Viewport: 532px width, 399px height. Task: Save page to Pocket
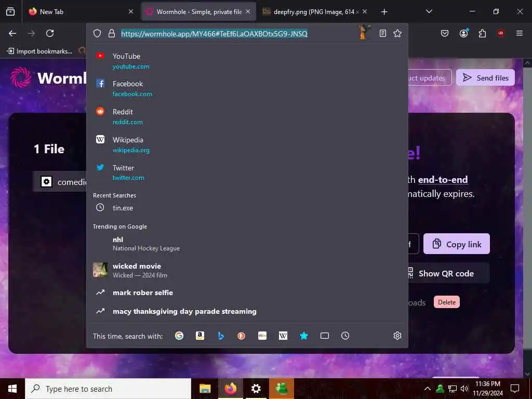click(x=445, y=33)
